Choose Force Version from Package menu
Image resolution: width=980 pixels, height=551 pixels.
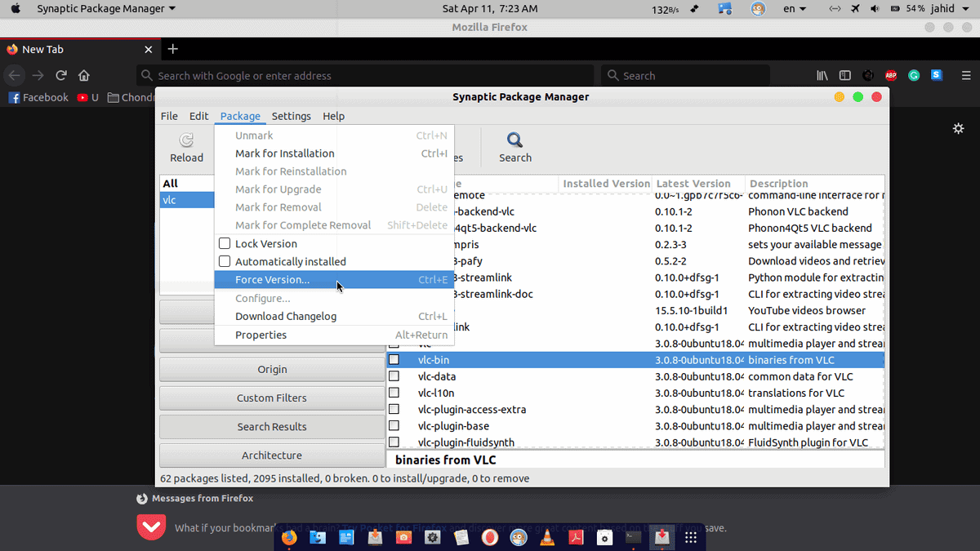[334, 279]
